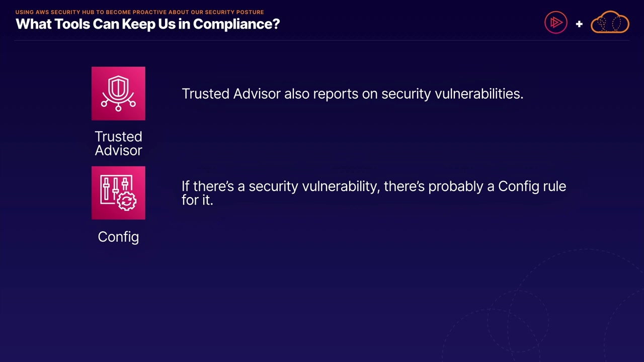Click the shield symbol inside Trusted Advisor icon
The width and height of the screenshot is (644, 362).
(x=118, y=87)
